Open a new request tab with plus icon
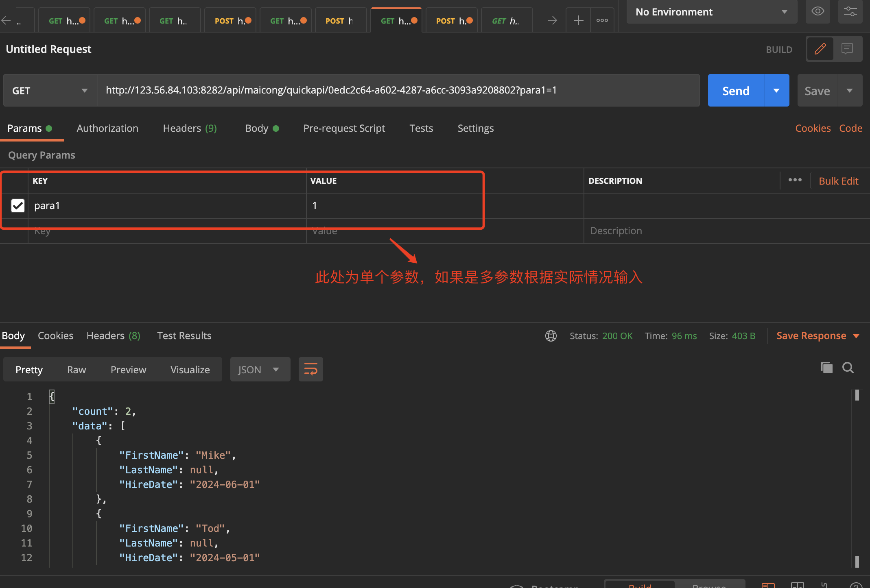Screen dimensions: 870x588 pyautogui.click(x=577, y=19)
